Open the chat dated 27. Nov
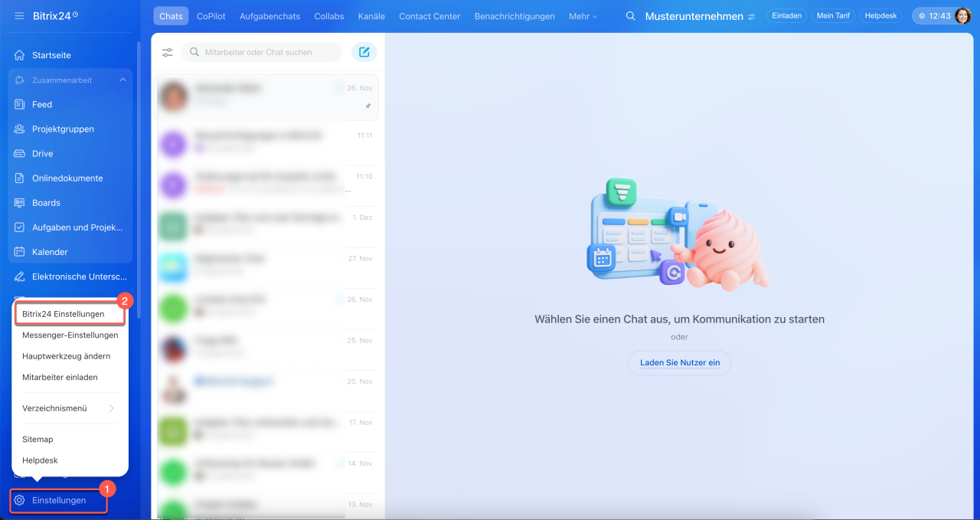The height and width of the screenshot is (520, 980). (268, 266)
